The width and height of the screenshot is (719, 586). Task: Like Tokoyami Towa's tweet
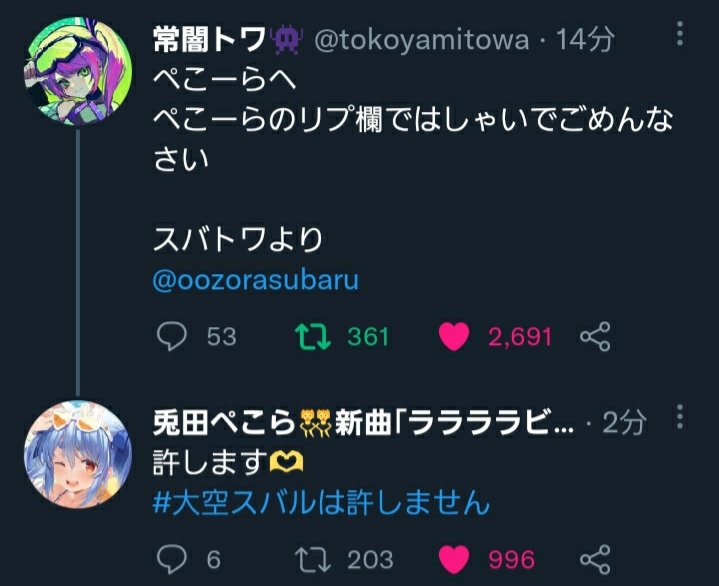[x=454, y=336]
